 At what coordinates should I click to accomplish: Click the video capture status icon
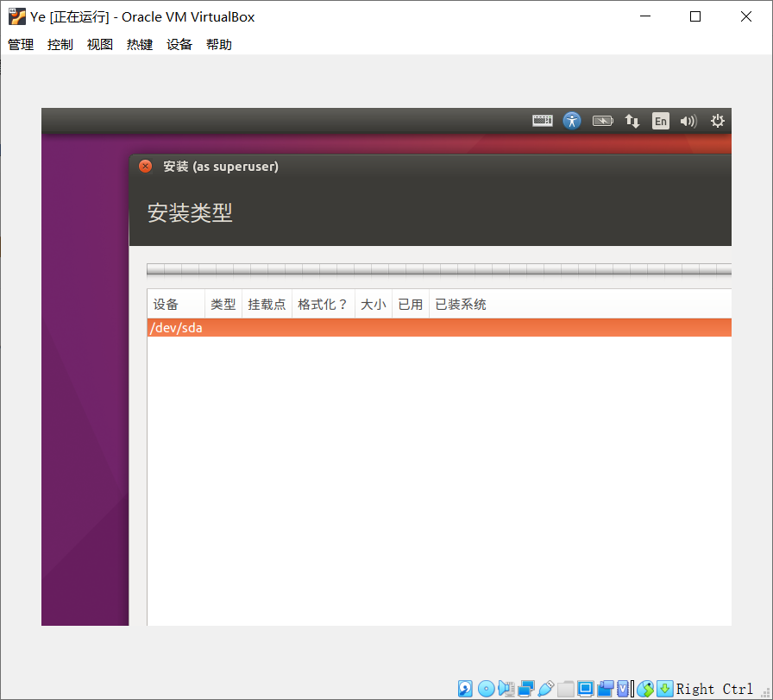click(x=606, y=689)
